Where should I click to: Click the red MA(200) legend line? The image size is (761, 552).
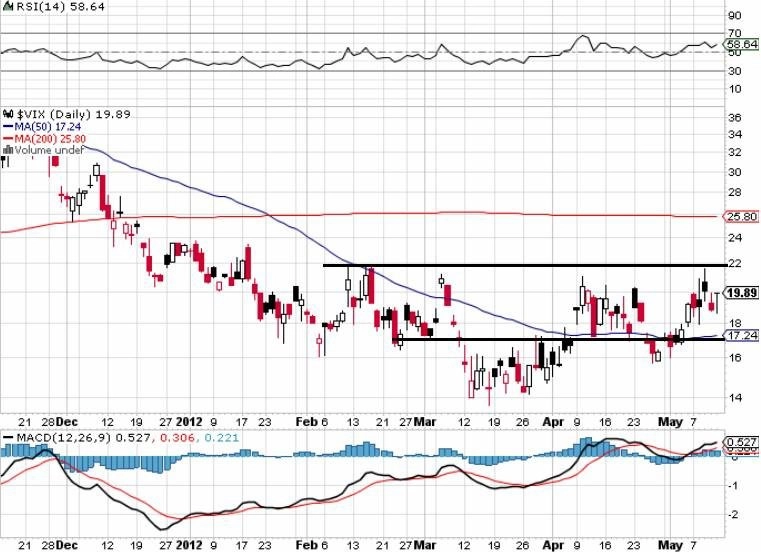click(8, 138)
